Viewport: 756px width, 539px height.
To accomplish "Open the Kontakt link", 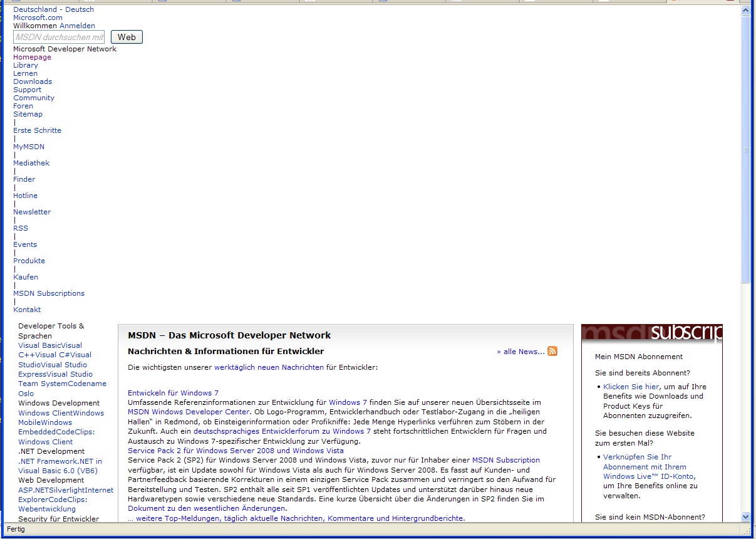I will 27,310.
